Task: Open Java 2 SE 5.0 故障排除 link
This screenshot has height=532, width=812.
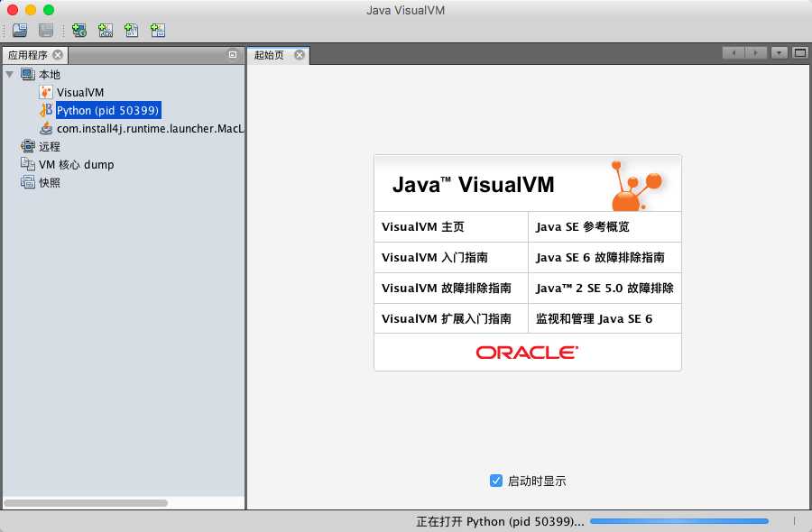Action: 604,288
